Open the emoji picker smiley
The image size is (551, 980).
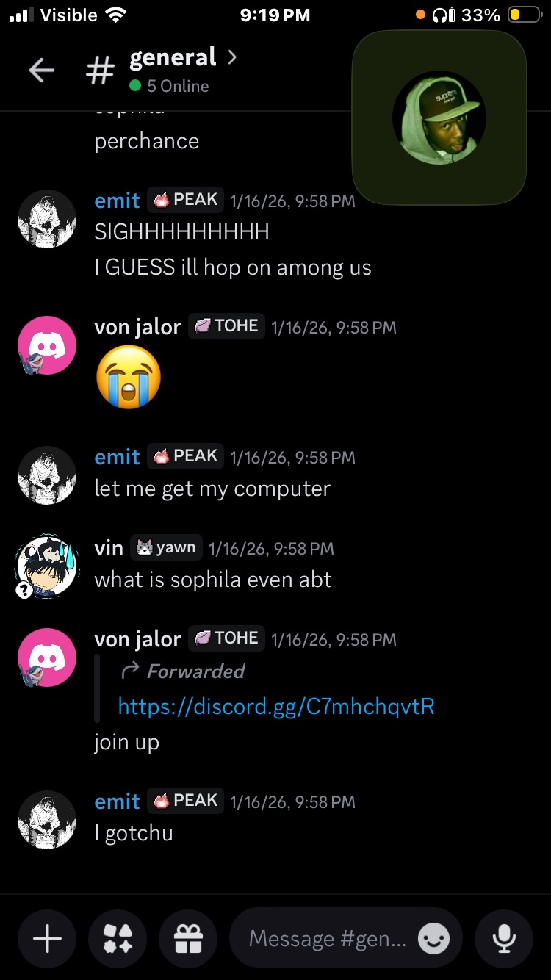pos(433,938)
